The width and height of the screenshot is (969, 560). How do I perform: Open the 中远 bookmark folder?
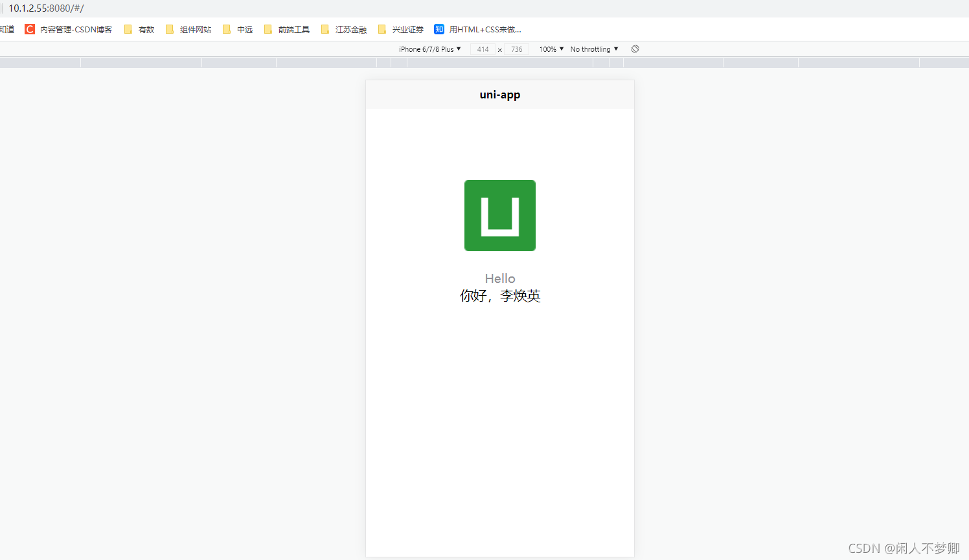[238, 29]
